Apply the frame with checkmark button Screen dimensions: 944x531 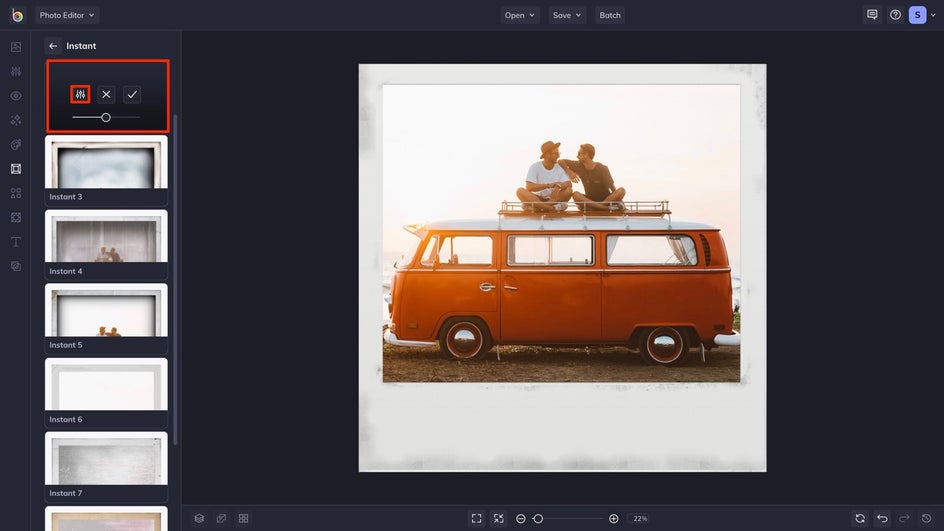click(132, 95)
